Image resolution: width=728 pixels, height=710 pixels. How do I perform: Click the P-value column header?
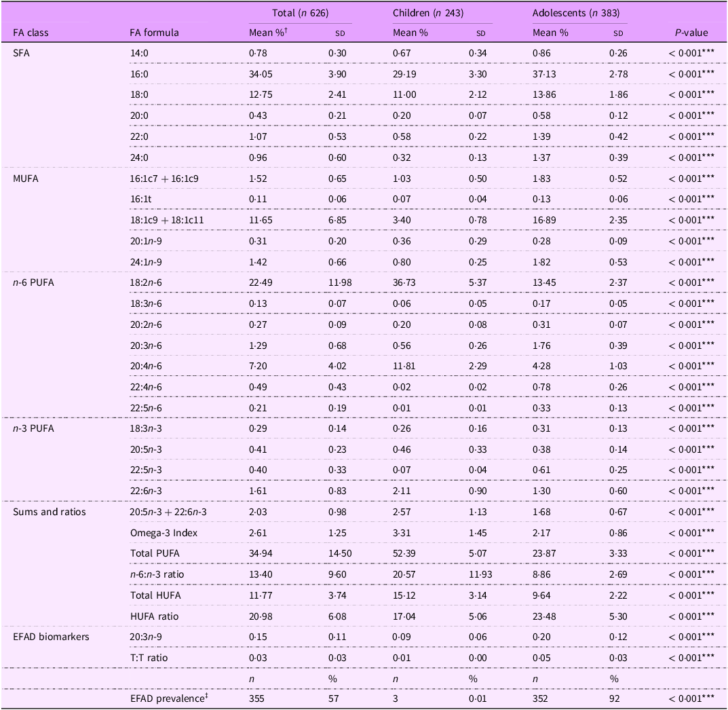point(690,33)
